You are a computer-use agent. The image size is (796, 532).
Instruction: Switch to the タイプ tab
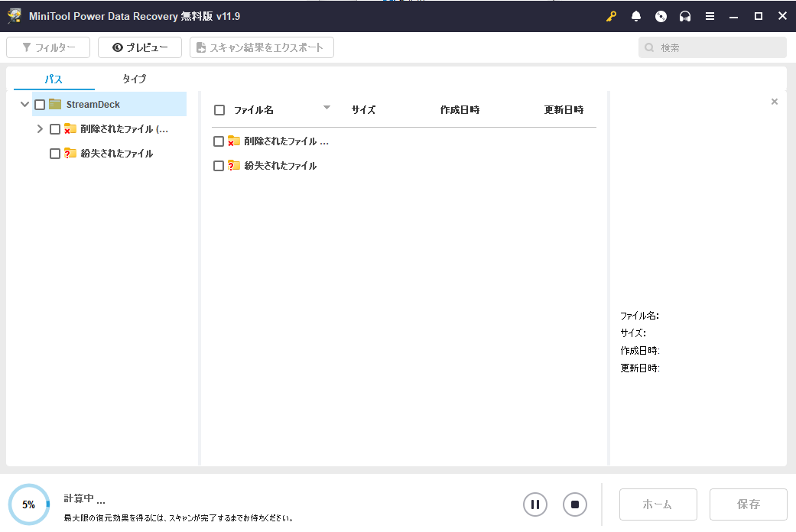(x=134, y=79)
